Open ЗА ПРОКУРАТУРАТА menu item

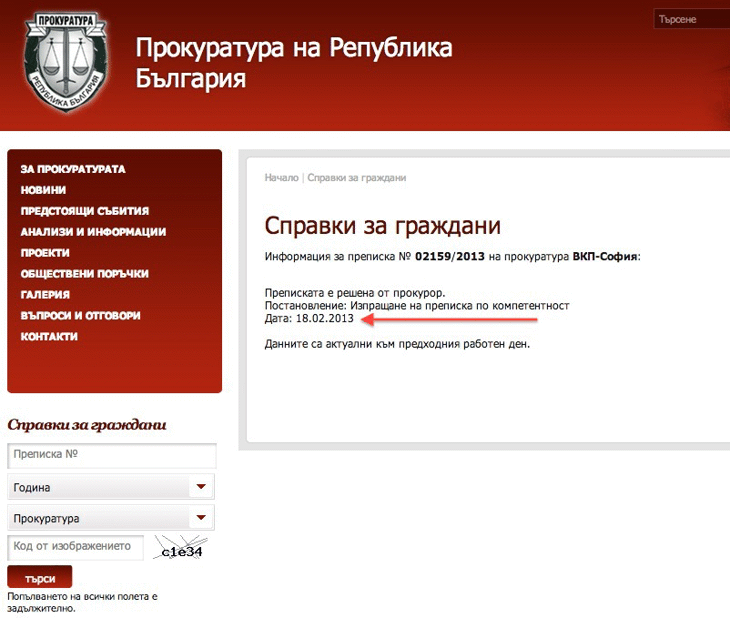click(x=73, y=169)
